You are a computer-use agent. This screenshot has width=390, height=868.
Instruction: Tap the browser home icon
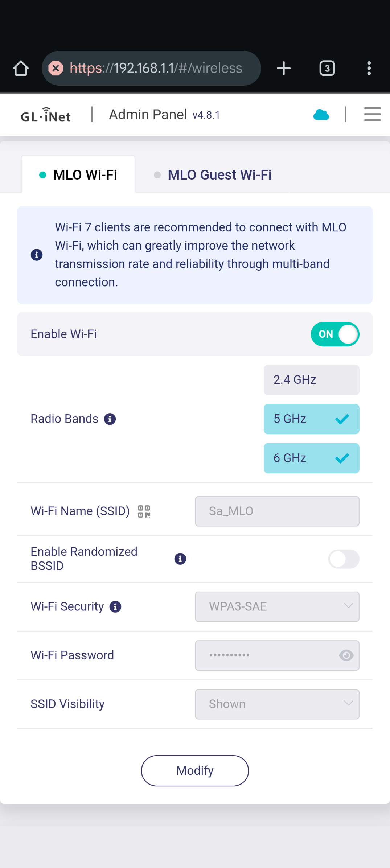(x=21, y=68)
